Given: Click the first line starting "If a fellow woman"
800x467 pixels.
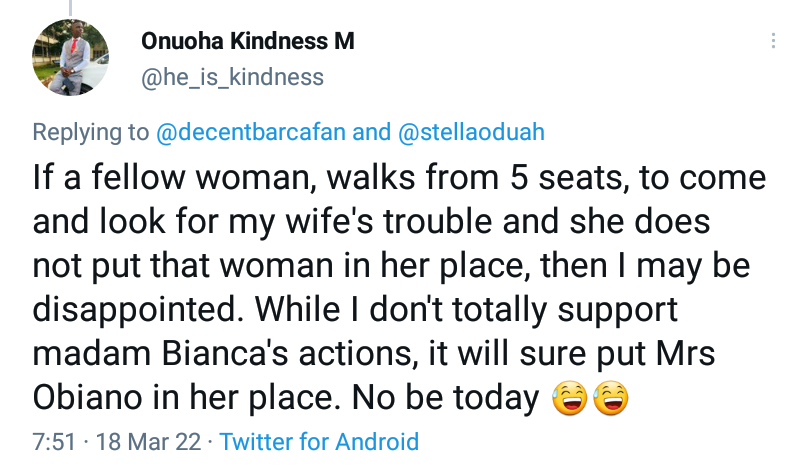Looking at the screenshot, I should pos(399,180).
